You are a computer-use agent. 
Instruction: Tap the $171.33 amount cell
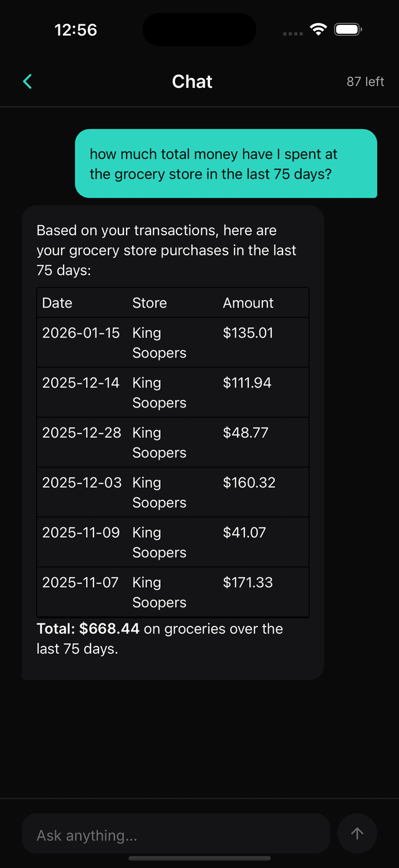coord(248,583)
